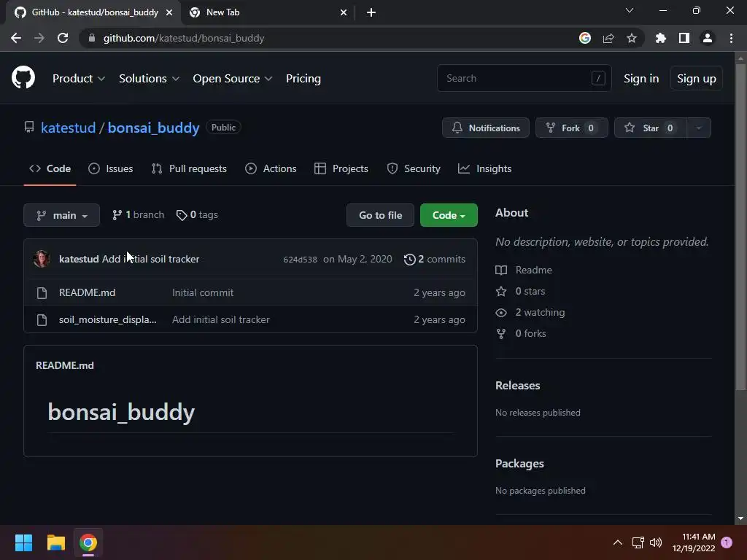Close the New Tab tab
The height and width of the screenshot is (560, 747).
click(344, 12)
